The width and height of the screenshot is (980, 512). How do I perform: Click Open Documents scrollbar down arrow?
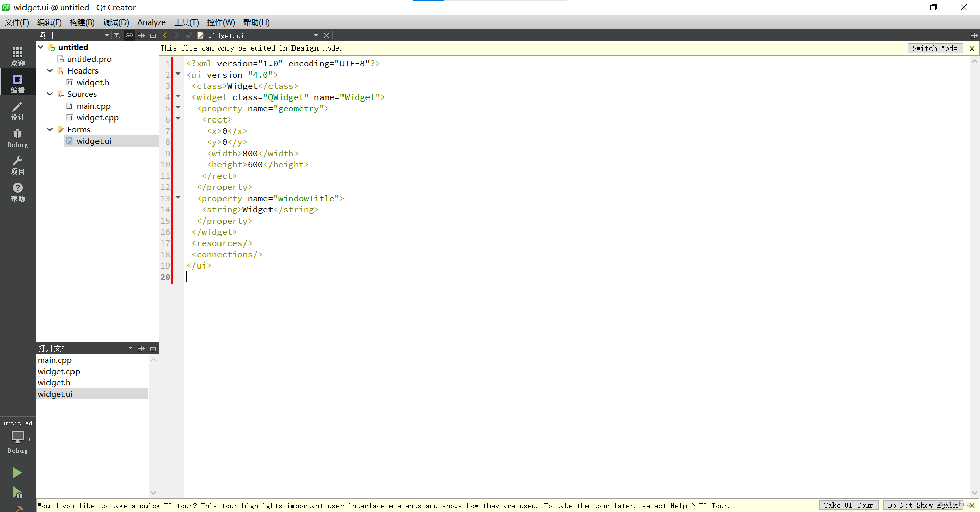153,493
